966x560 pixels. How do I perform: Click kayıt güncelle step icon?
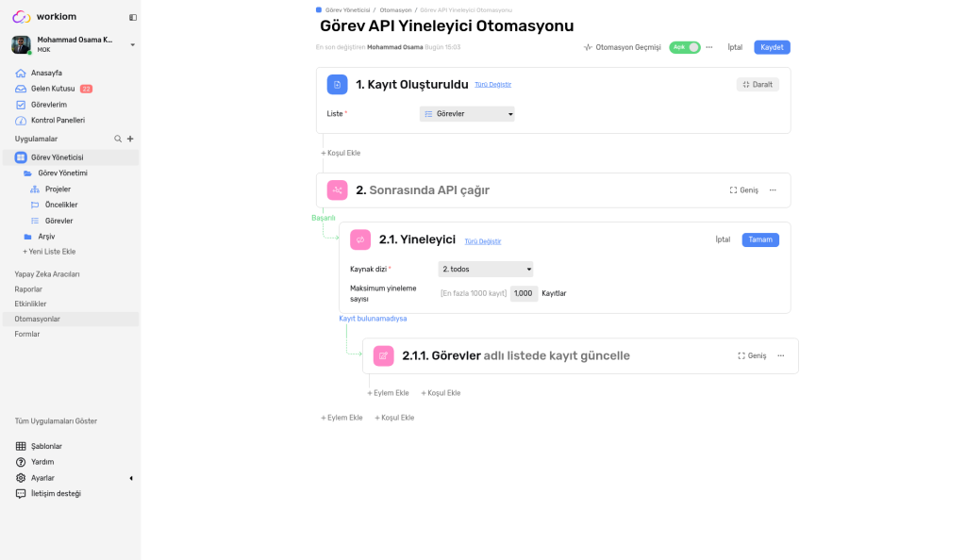click(x=383, y=355)
